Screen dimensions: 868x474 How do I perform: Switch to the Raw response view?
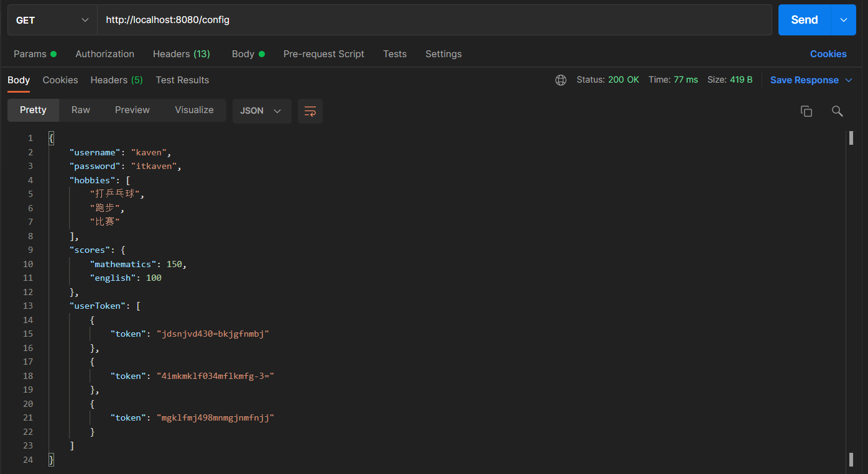coord(80,110)
